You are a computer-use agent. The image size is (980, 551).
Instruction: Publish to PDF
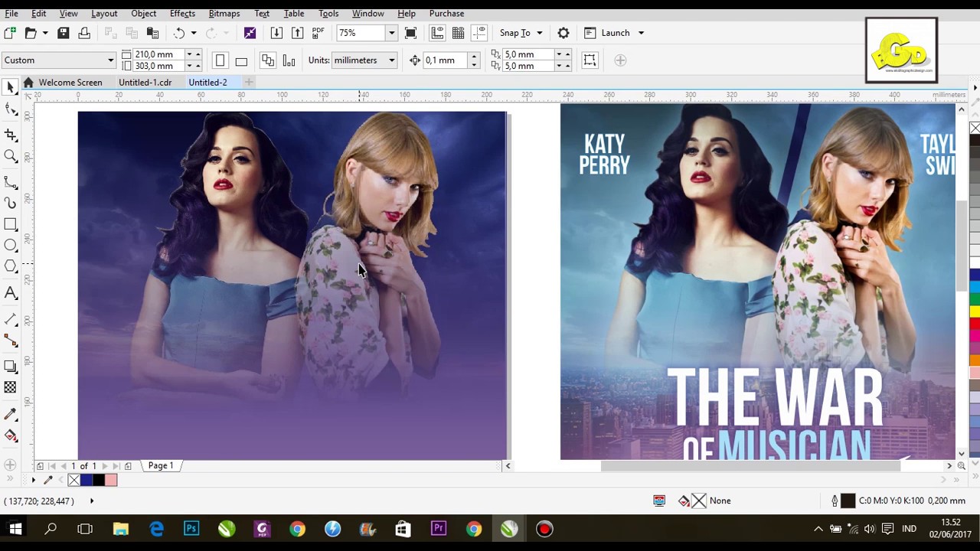(x=318, y=33)
